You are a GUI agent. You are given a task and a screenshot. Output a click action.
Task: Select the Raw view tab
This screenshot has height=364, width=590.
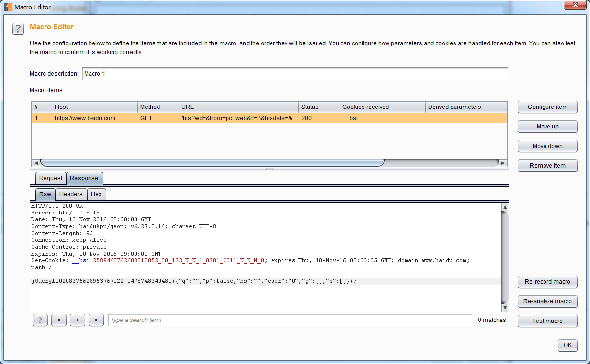coord(45,194)
